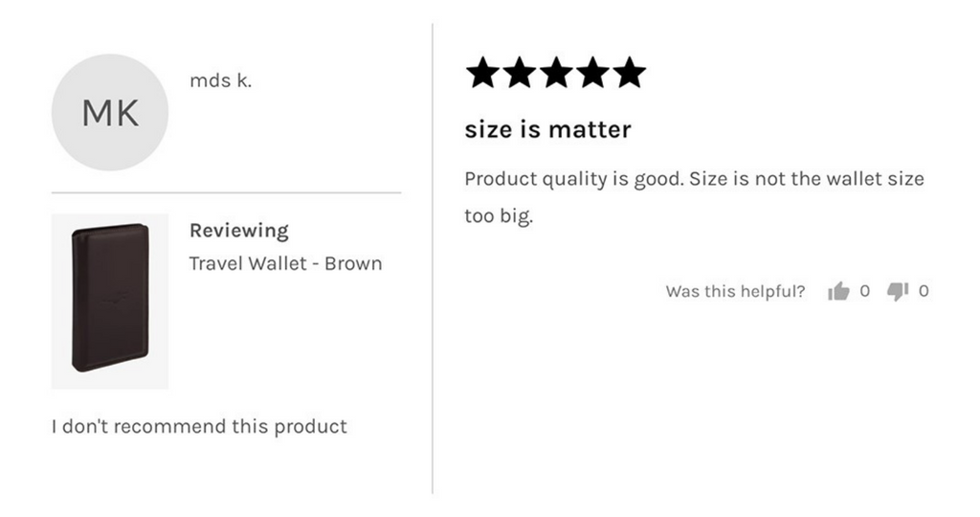This screenshot has width=980, height=517.
Task: Click the third rating star
Action: click(556, 73)
